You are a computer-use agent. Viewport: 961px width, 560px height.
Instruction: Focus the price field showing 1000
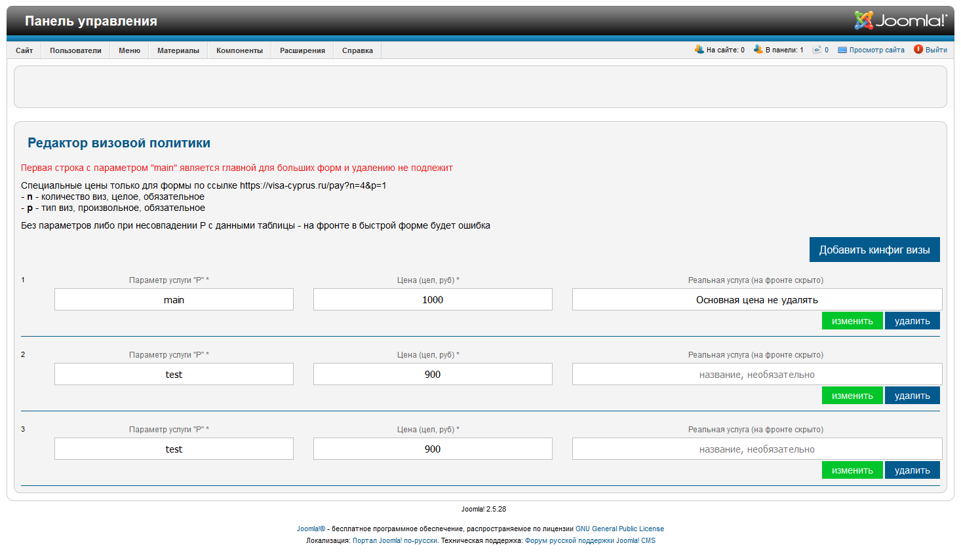[x=433, y=299]
